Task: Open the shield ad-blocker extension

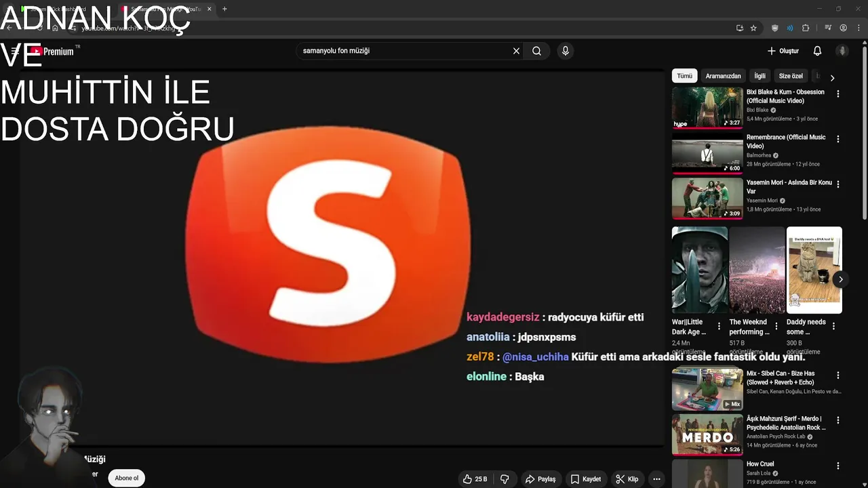Action: tap(775, 28)
